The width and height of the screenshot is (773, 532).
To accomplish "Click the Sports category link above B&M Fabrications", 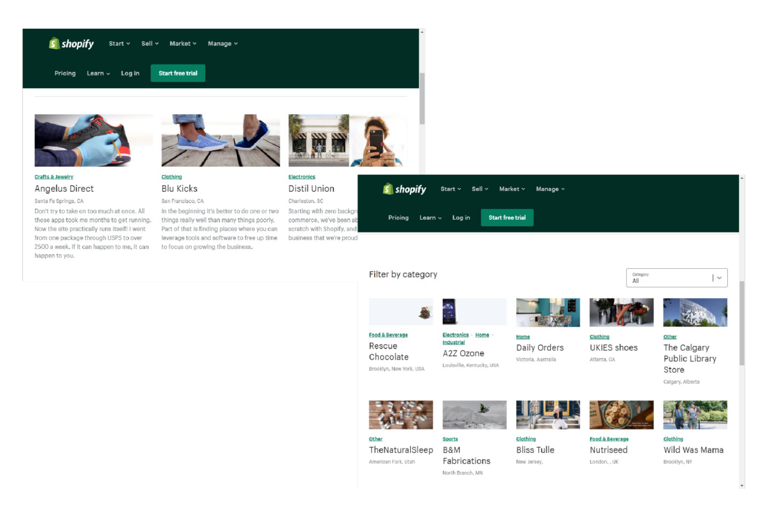I will [x=450, y=439].
